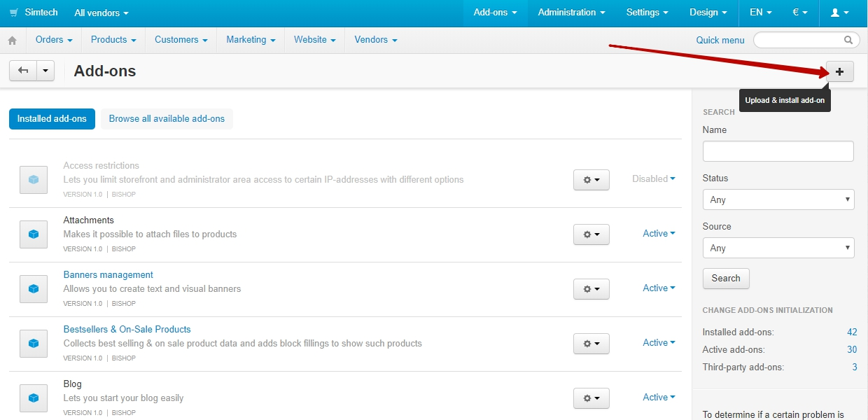The image size is (868, 420).
Task: Change Active status of Blog add-on
Action: (659, 397)
